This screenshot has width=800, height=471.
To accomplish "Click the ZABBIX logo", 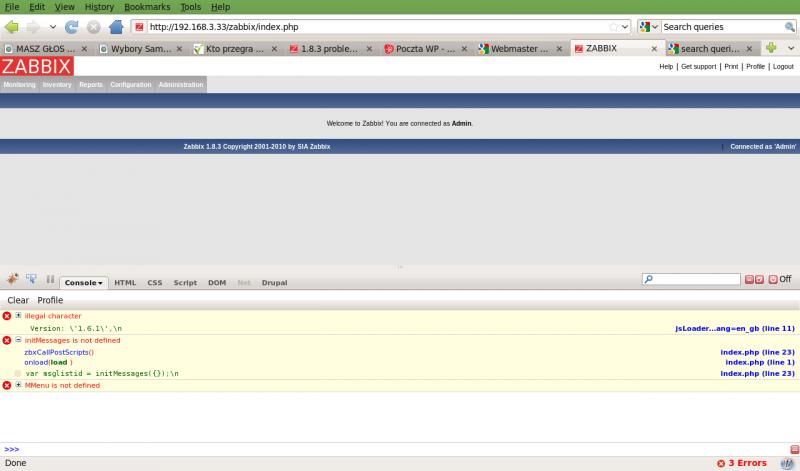I will (x=37, y=66).
